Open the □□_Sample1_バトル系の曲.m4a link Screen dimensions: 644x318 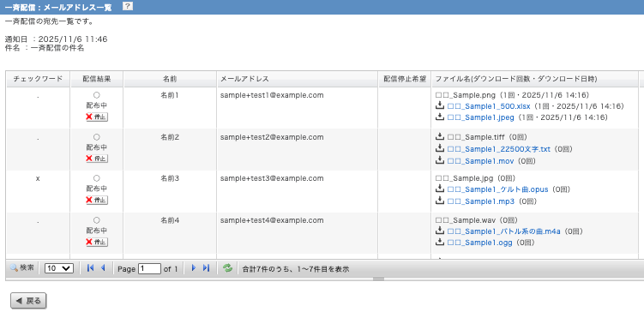[x=503, y=231]
